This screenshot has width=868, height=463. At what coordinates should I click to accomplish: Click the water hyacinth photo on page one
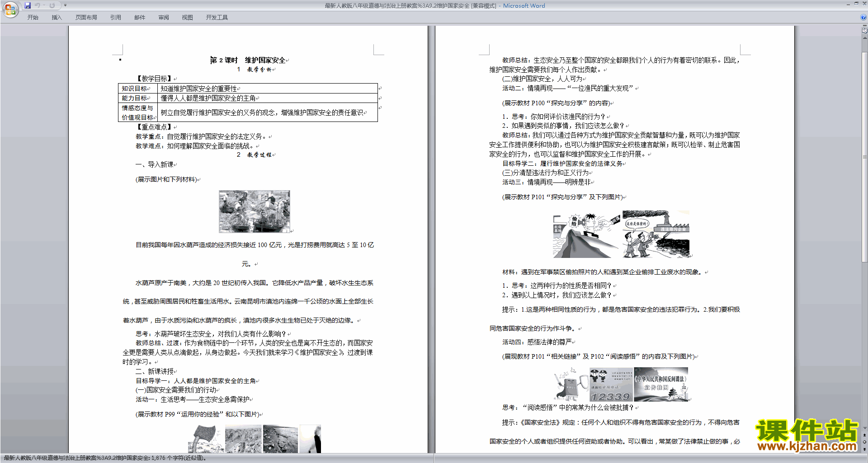pos(255,211)
